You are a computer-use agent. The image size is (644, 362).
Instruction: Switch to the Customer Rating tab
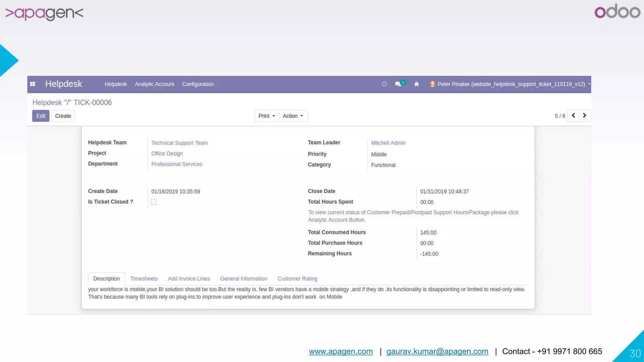(x=297, y=279)
